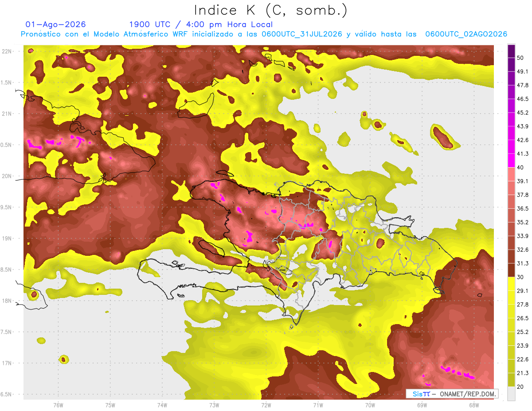The height and width of the screenshot is (411, 532).
Task: Click the colorbar value "23.9"
Action: (x=522, y=346)
